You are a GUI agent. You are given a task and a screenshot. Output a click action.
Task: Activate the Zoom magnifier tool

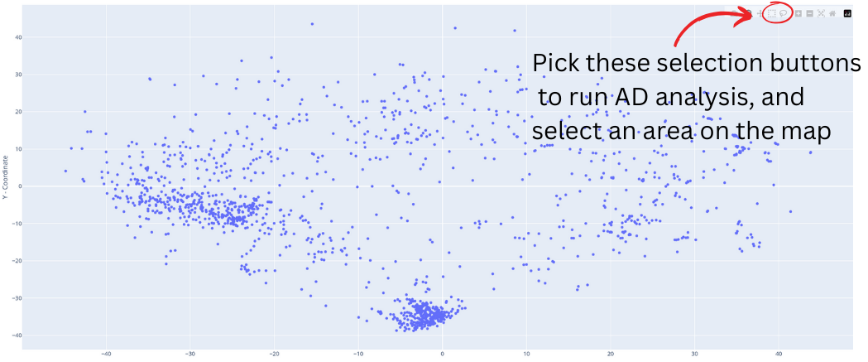coord(747,13)
